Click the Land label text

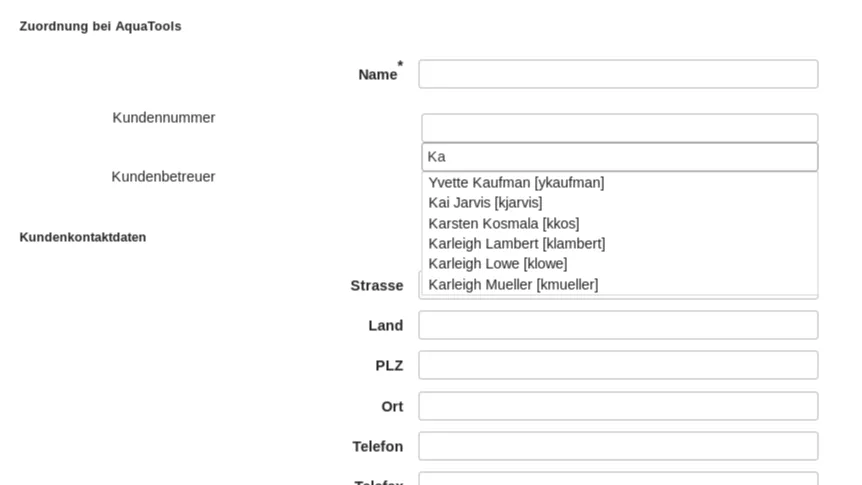pos(385,325)
